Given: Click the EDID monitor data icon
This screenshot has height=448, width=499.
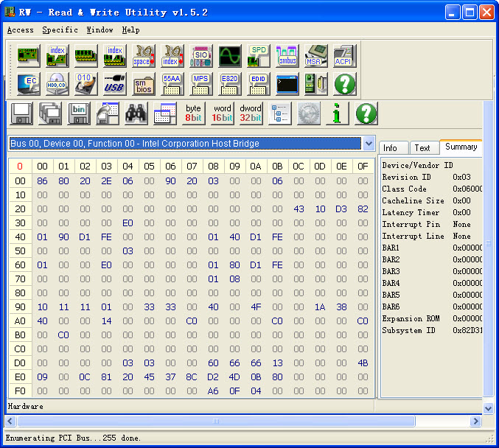Looking at the screenshot, I should click(258, 84).
